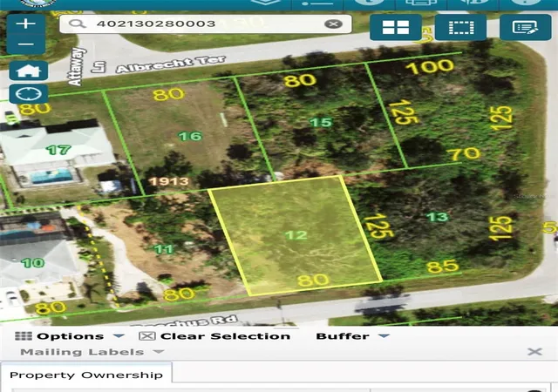
Task: Find my location on the map
Action: pos(29,94)
